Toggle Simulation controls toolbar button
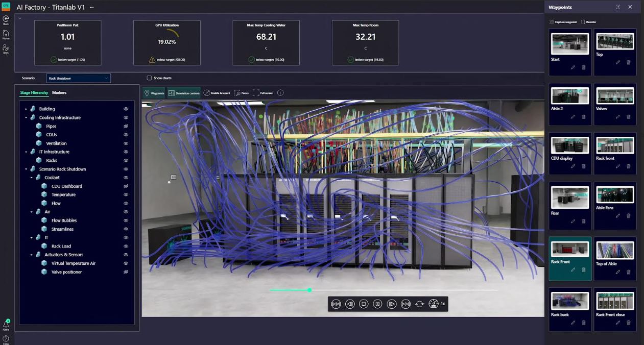644x345 pixels. point(184,93)
